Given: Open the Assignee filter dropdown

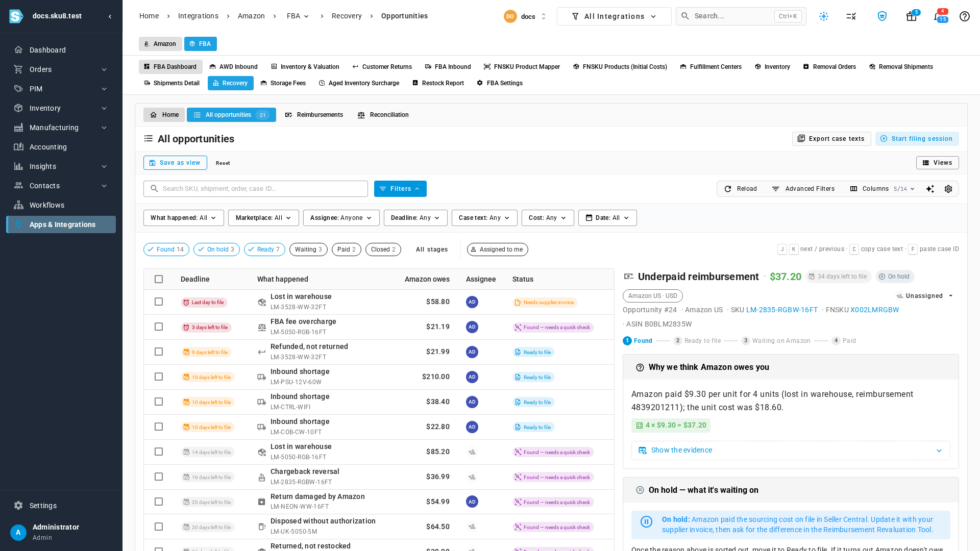Looking at the screenshot, I should (x=341, y=218).
